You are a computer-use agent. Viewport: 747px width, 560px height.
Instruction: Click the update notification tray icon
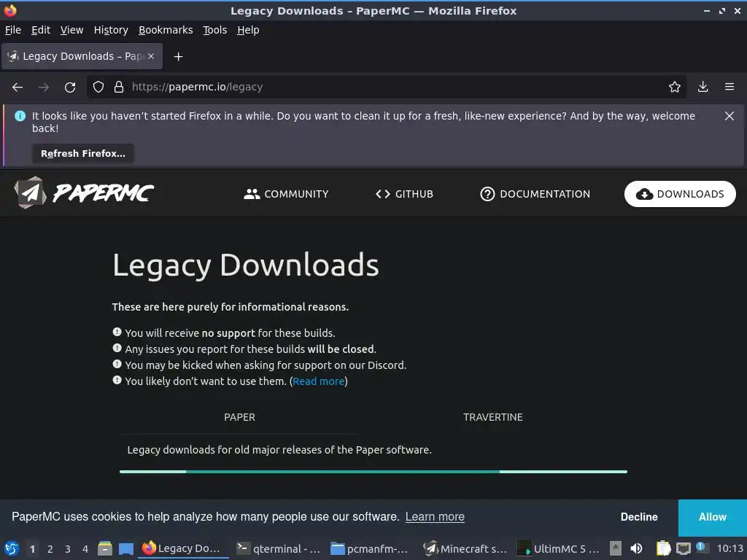[x=701, y=548]
